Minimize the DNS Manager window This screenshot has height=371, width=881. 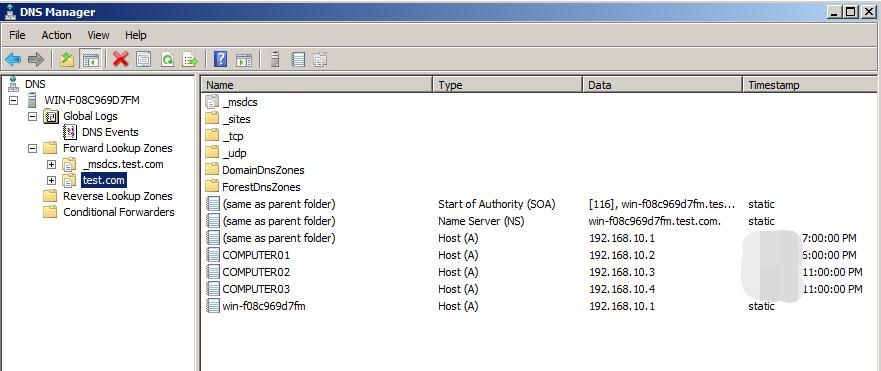point(835,11)
